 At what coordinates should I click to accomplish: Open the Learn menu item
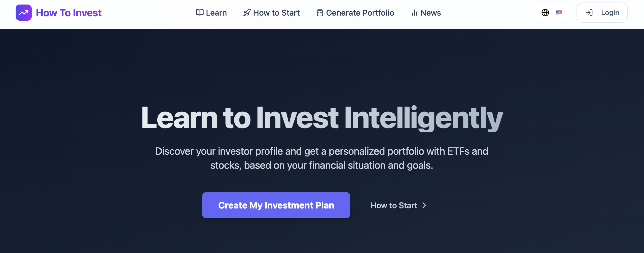pyautogui.click(x=216, y=13)
